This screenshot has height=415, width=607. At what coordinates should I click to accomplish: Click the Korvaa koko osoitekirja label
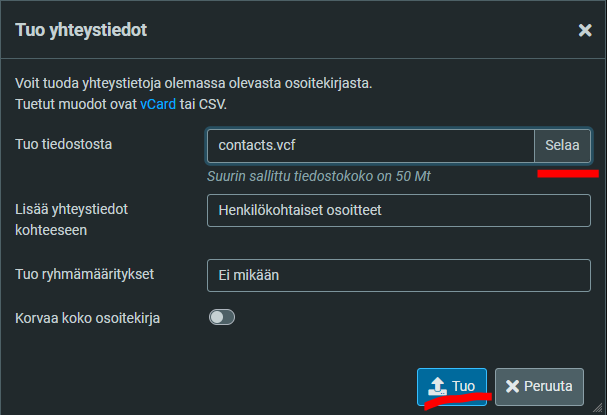coord(87,318)
